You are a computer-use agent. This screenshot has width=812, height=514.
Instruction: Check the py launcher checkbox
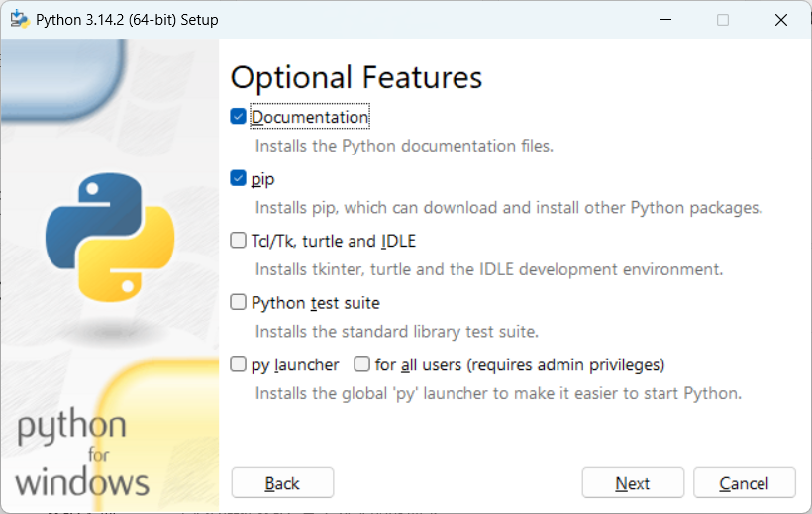coord(238,364)
